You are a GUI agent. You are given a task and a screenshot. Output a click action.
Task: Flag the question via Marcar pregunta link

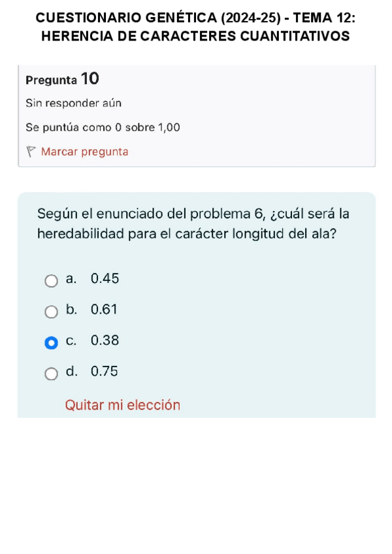click(x=84, y=152)
